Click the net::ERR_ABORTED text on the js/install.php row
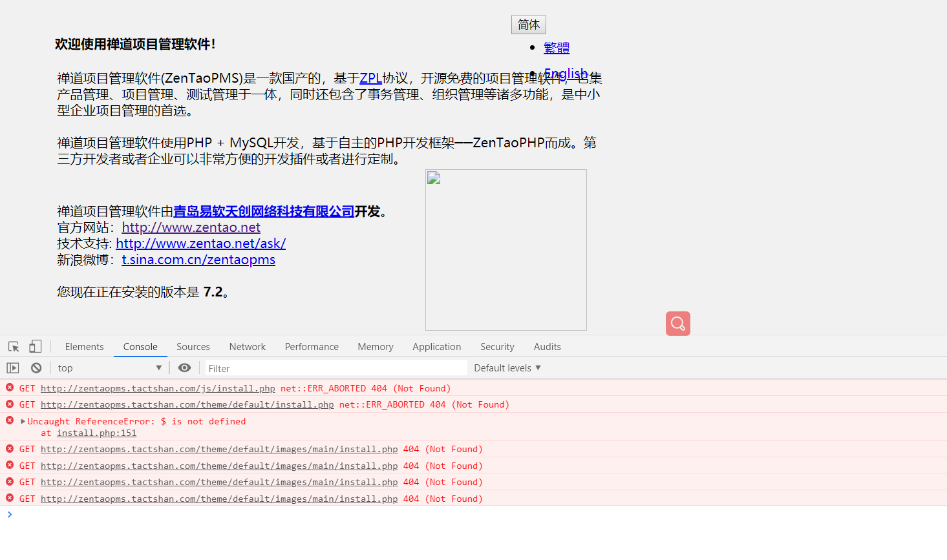This screenshot has width=947, height=560. 323,388
